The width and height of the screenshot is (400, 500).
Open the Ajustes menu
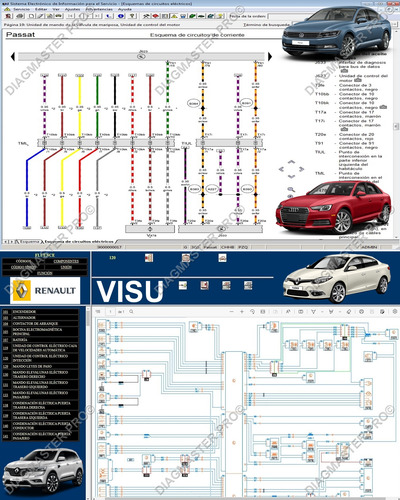72,9
